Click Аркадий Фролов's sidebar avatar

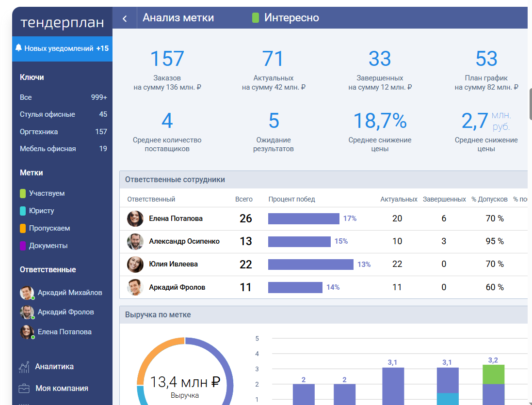tap(27, 312)
